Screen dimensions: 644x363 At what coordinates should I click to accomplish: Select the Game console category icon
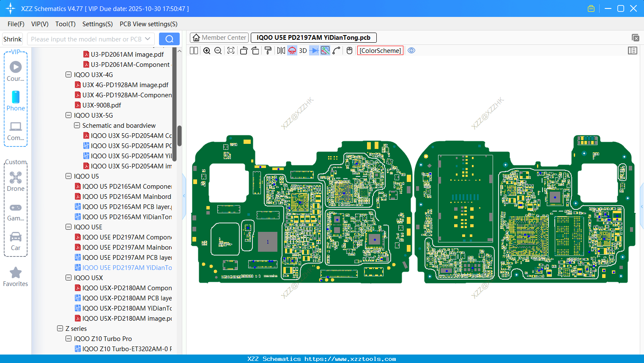(x=16, y=212)
